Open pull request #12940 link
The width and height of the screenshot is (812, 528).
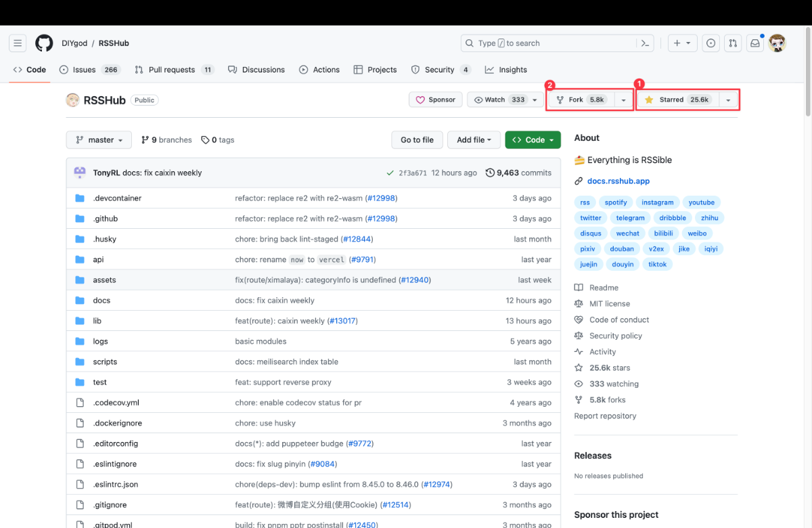pos(415,280)
